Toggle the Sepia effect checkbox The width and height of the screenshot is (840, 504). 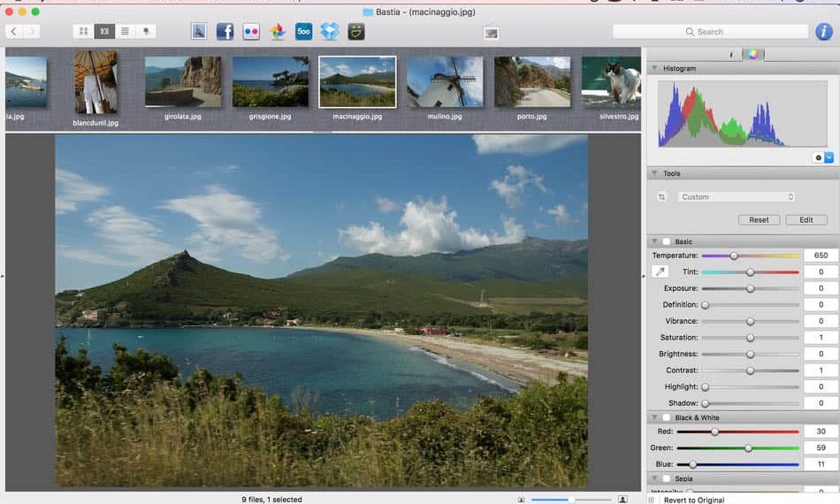(x=667, y=478)
